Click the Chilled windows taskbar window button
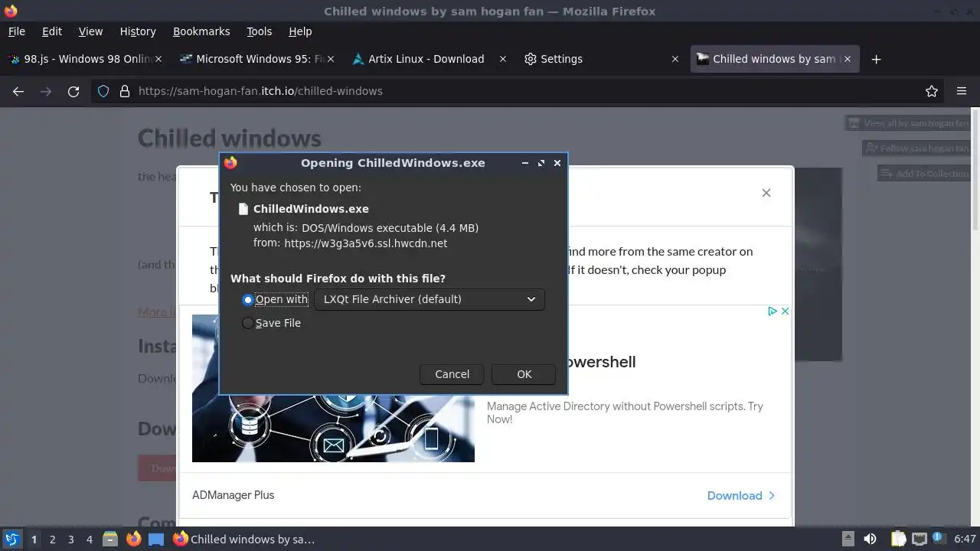The height and width of the screenshot is (551, 980). click(x=245, y=539)
